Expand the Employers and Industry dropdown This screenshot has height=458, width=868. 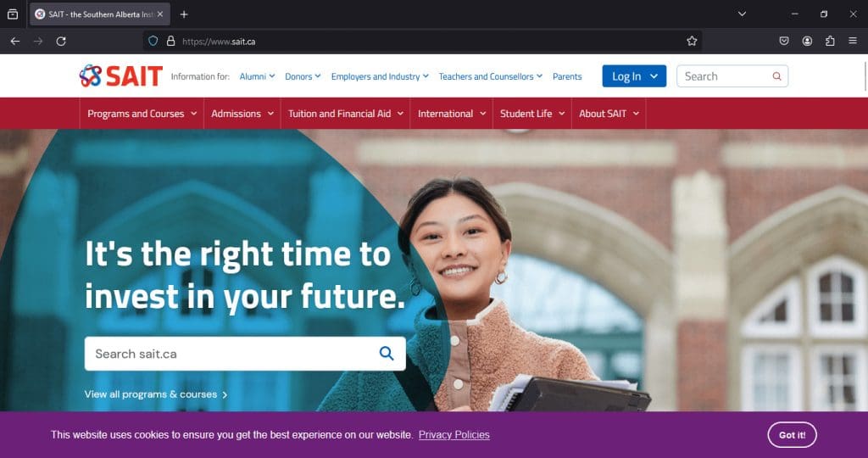[x=380, y=76]
